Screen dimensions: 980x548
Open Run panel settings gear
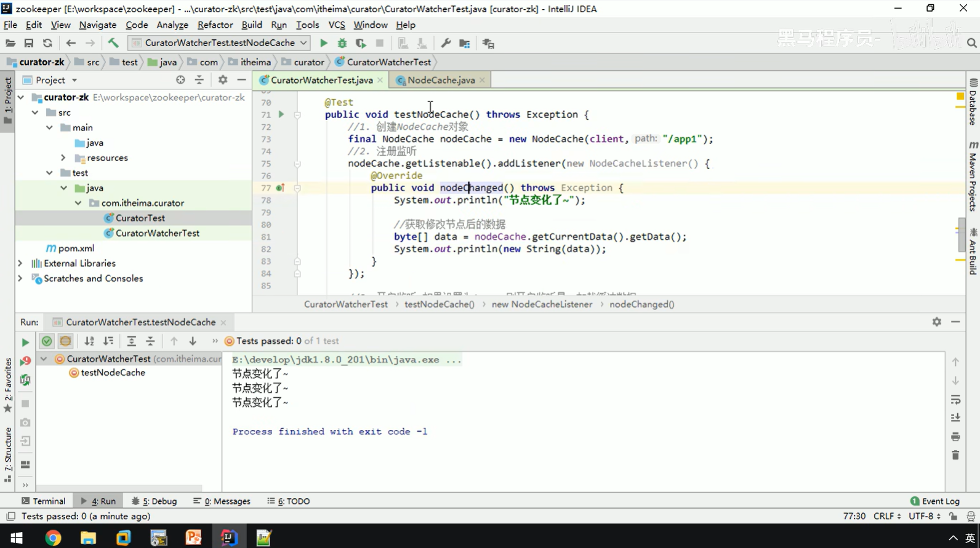[x=936, y=322]
